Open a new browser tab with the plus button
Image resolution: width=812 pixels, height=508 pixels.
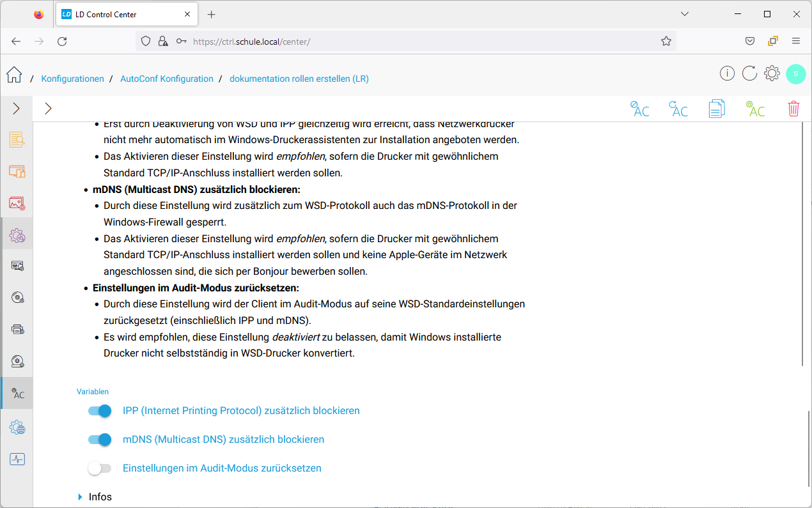(212, 14)
